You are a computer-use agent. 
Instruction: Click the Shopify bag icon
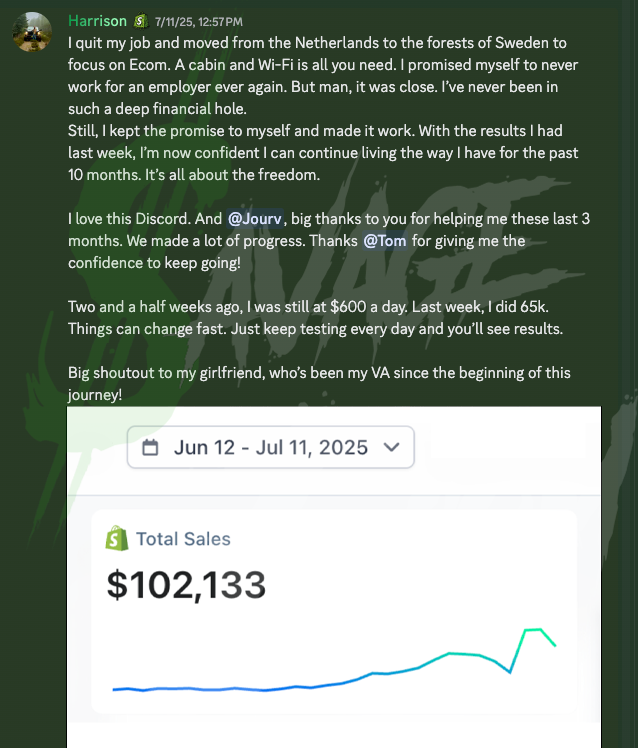point(117,539)
